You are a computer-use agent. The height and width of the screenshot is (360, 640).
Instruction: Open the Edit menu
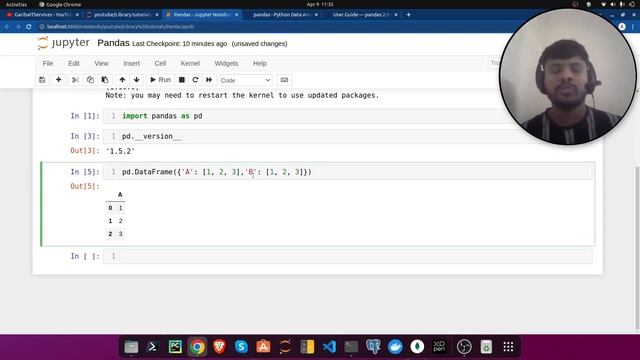[73, 64]
